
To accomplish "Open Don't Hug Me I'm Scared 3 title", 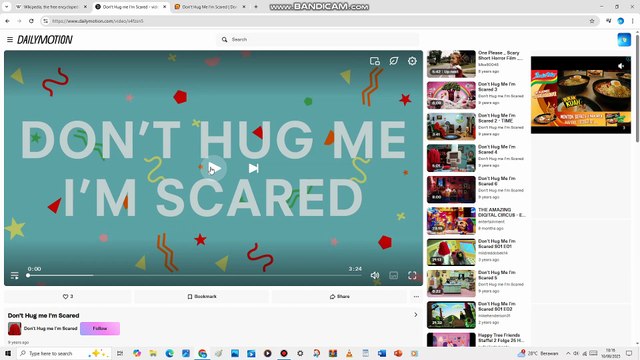I will (x=497, y=87).
